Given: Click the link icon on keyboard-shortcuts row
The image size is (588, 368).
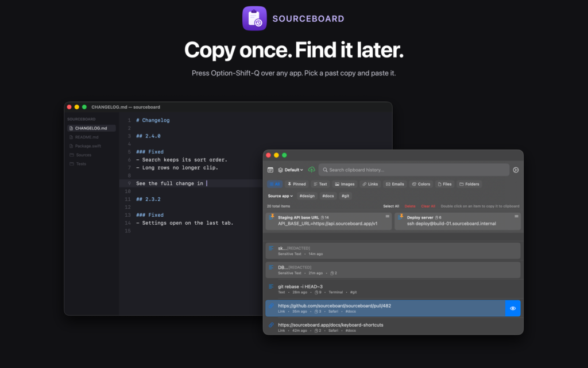Looking at the screenshot, I should (271, 325).
